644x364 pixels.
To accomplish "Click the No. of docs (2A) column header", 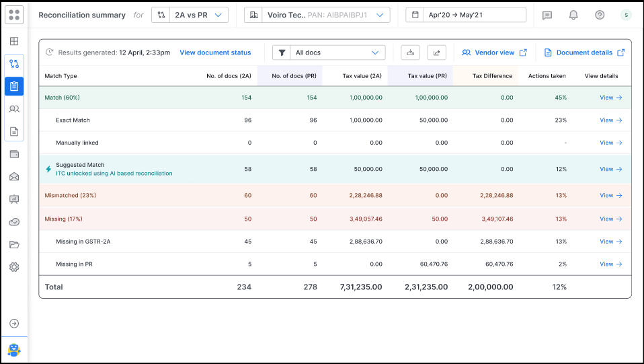I will (229, 76).
